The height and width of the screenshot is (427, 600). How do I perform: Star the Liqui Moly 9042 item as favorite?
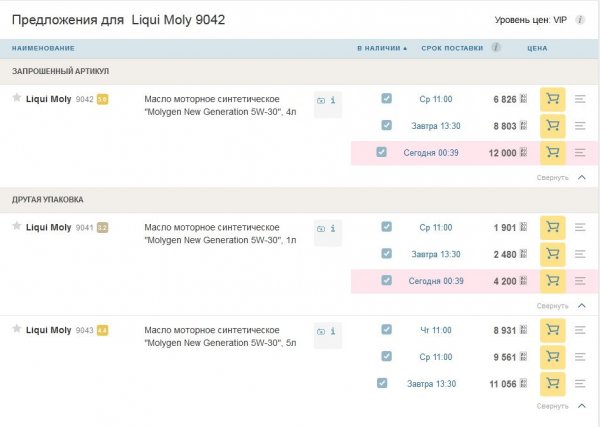[17, 98]
